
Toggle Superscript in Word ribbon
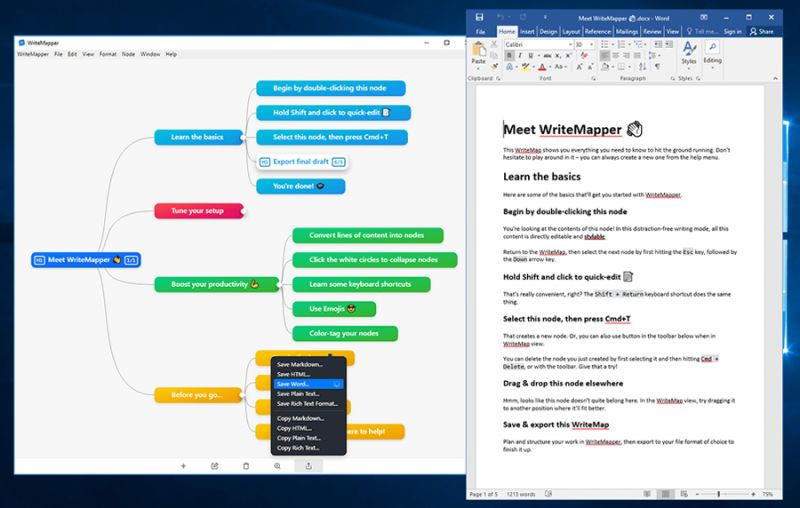568,55
